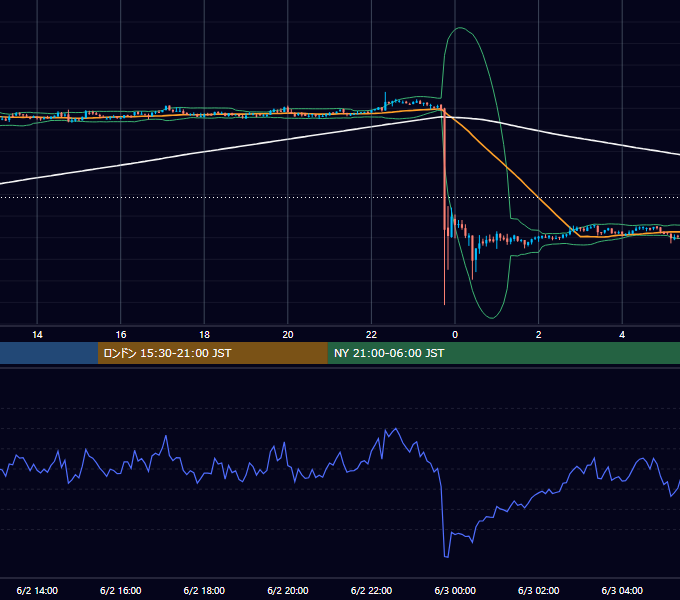
Task: Click the London 15:30-21:00 JST session band
Action: pyautogui.click(x=212, y=353)
